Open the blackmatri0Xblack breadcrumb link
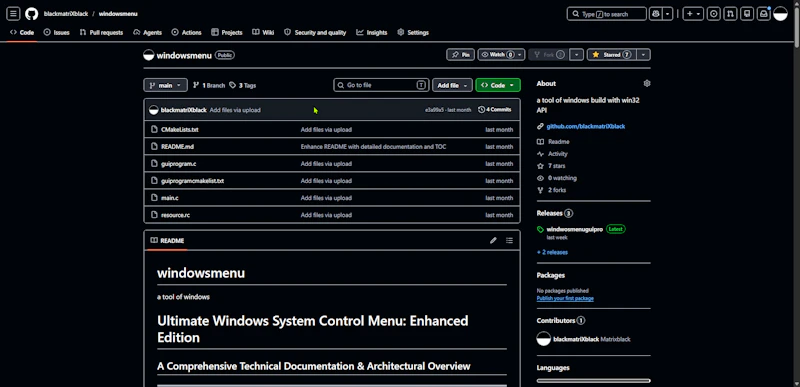The image size is (800, 387). pyautogui.click(x=66, y=14)
